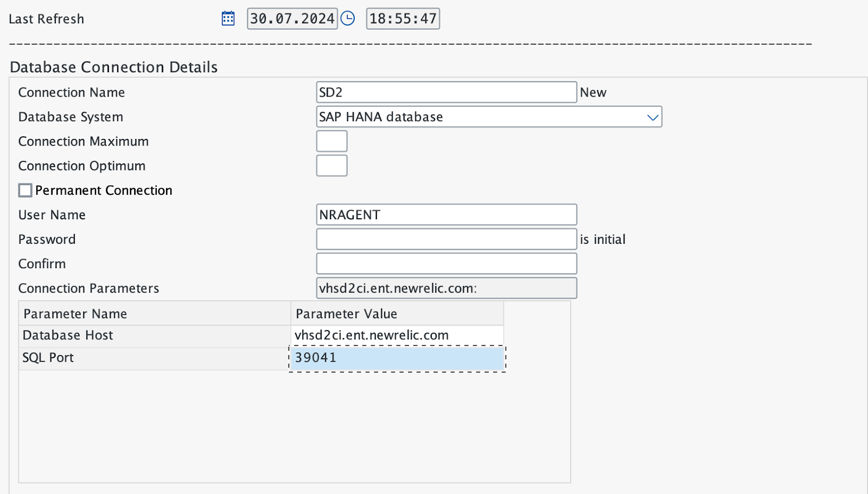Select the Database Host parameter value
This screenshot has width=868, height=494.
click(396, 335)
